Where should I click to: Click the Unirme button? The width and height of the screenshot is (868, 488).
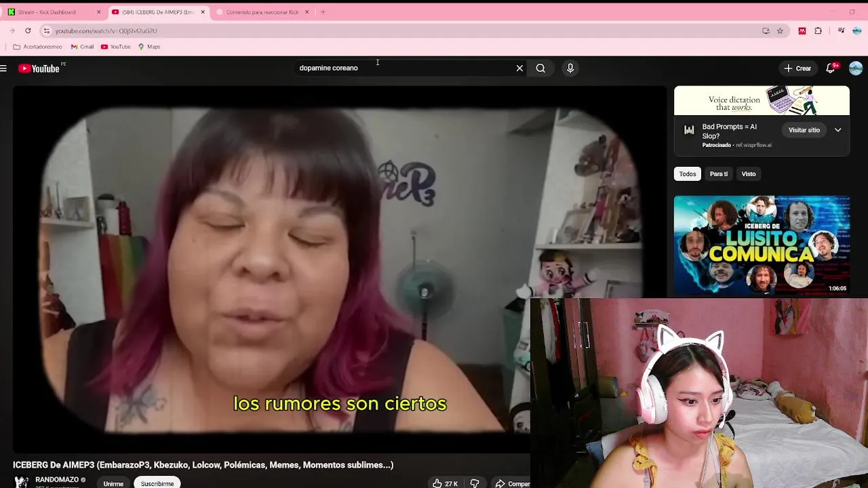pos(113,483)
